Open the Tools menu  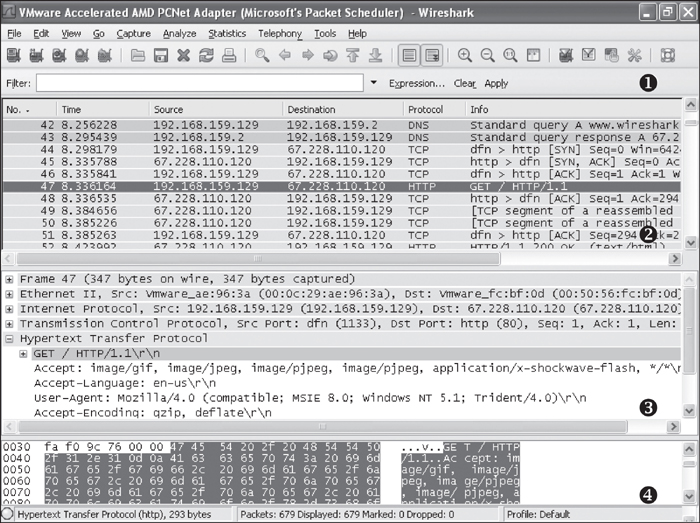pos(325,33)
